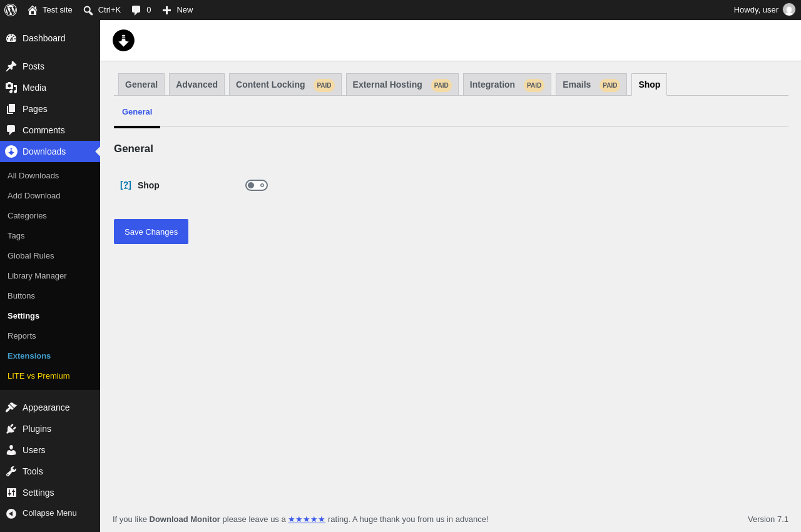
Task: Open the Test site home icon
Action: coord(33,10)
